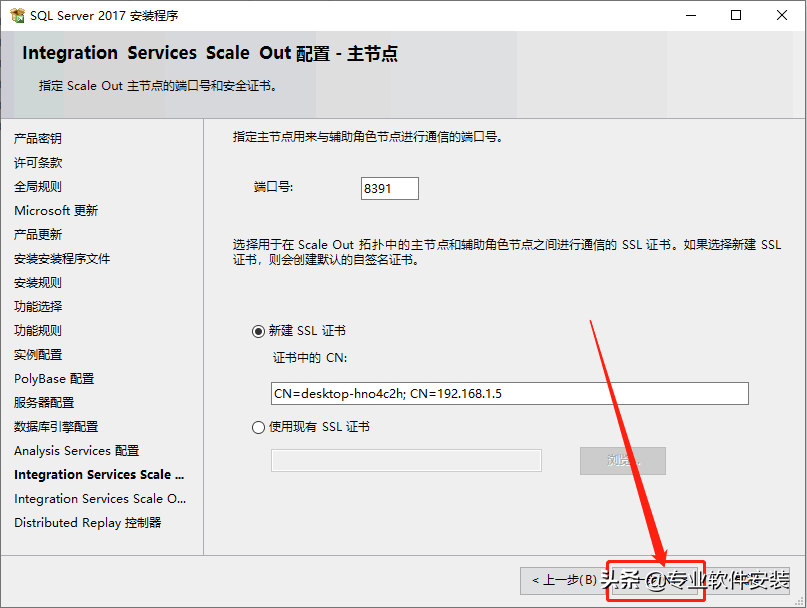Image resolution: width=807 pixels, height=608 pixels.
Task: Select 安装安装程序文件 in the sidebar
Action: pos(62,259)
